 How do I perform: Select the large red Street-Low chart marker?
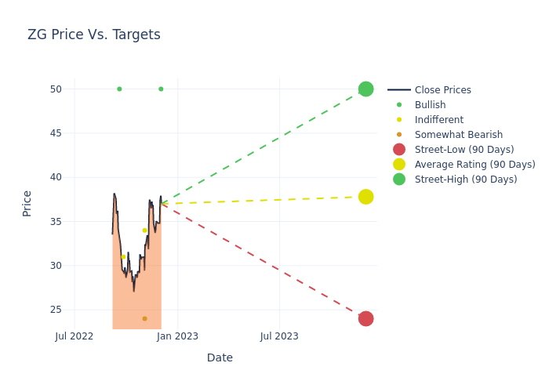(365, 318)
